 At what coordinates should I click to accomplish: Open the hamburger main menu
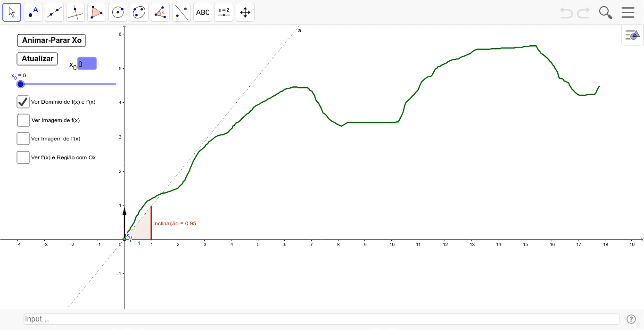click(628, 12)
